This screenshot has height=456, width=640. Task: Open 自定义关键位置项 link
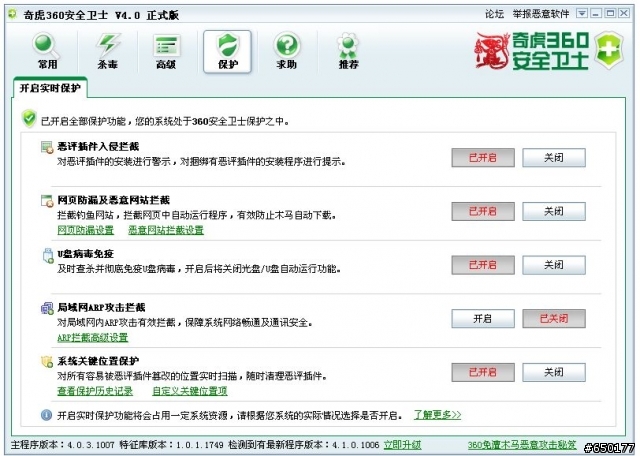pyautogui.click(x=189, y=391)
